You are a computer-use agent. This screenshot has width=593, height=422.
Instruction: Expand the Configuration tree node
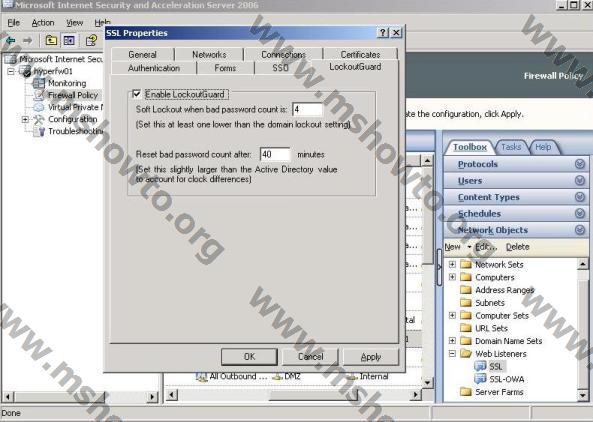pyautogui.click(x=25, y=119)
